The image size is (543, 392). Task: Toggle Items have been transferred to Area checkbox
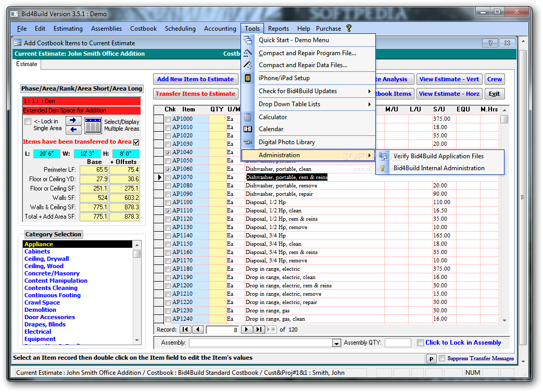click(136, 142)
